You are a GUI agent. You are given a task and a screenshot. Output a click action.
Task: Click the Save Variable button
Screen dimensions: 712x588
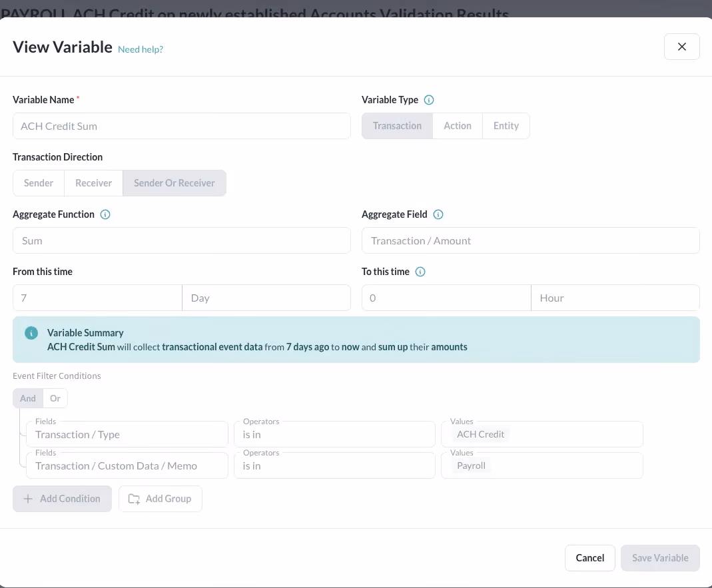point(660,558)
